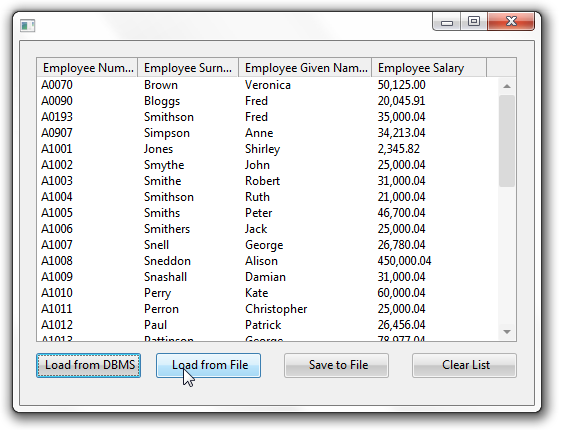This screenshot has width=568, height=430.
Task: Maximize the window
Action: (x=474, y=21)
